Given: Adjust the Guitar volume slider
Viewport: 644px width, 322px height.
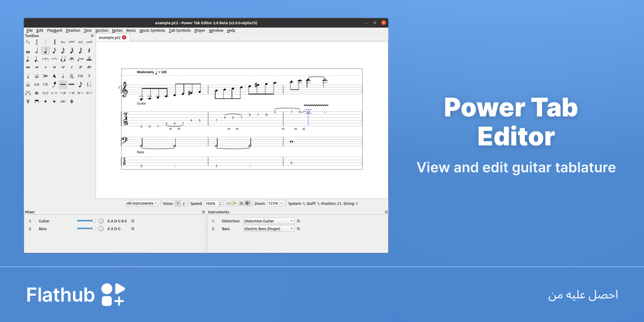Looking at the screenshot, I should click(86, 221).
